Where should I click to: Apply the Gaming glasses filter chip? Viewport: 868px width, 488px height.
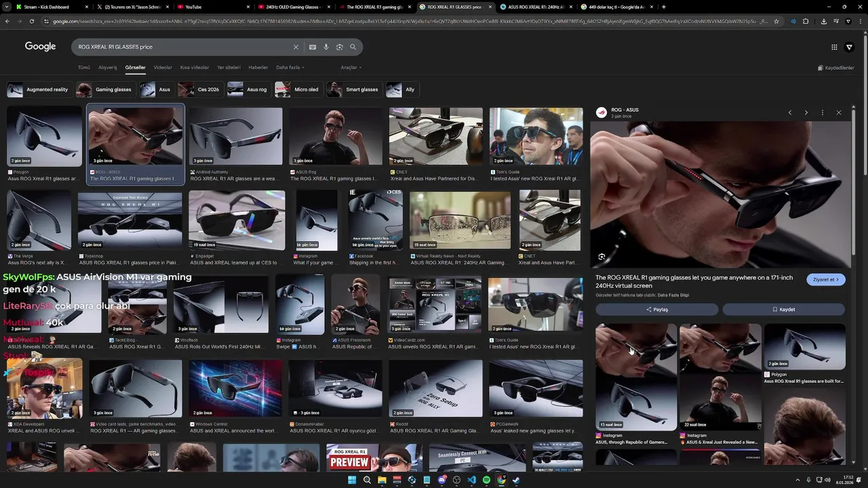pos(105,89)
